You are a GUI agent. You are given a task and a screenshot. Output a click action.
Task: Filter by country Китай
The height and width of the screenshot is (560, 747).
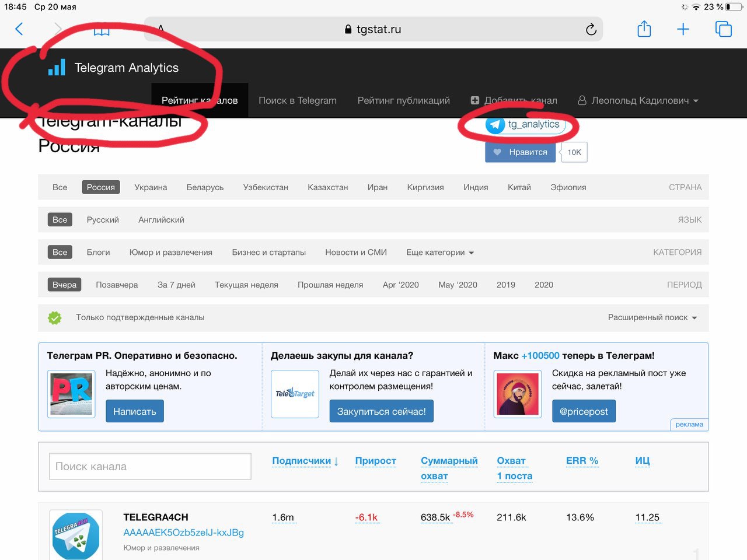[x=519, y=187]
